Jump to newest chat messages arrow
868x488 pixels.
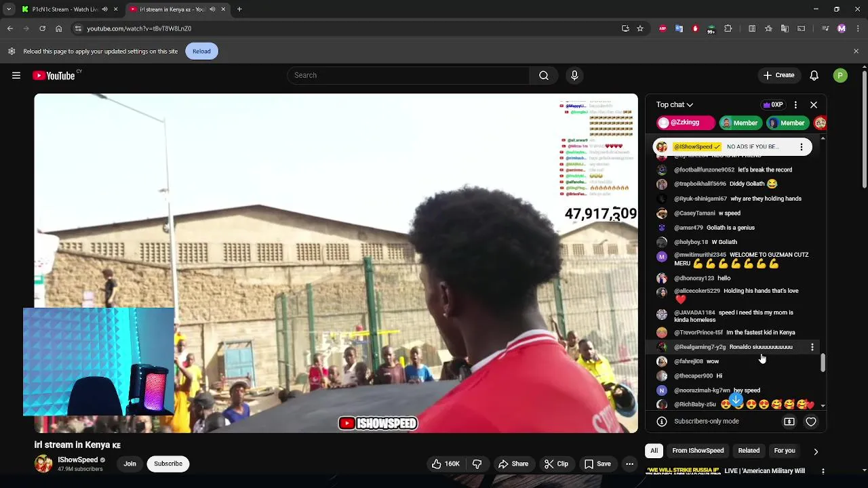736,401
